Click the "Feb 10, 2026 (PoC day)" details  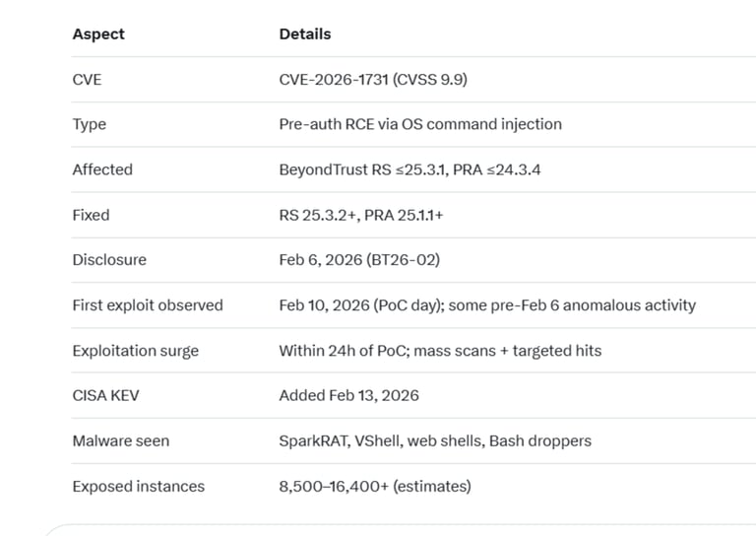[487, 305]
